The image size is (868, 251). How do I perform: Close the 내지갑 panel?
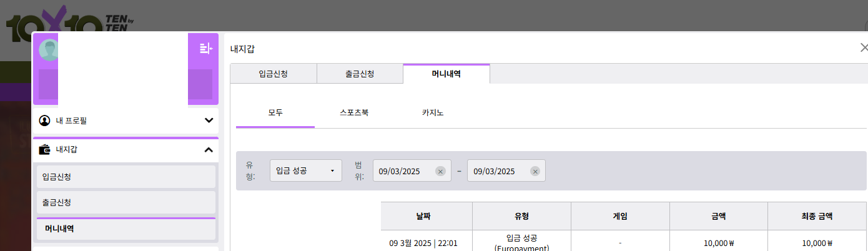864,47
